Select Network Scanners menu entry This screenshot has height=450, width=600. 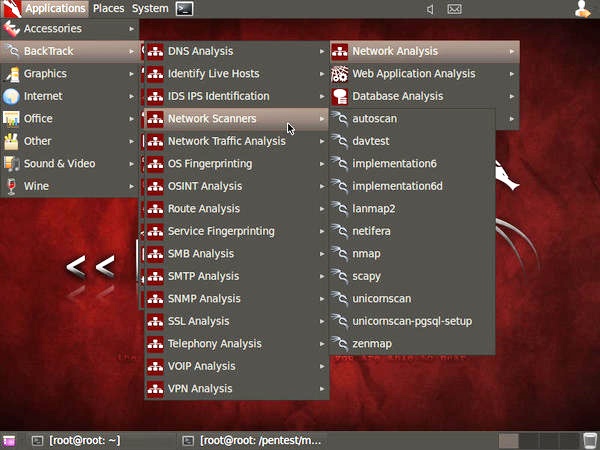coord(236,119)
